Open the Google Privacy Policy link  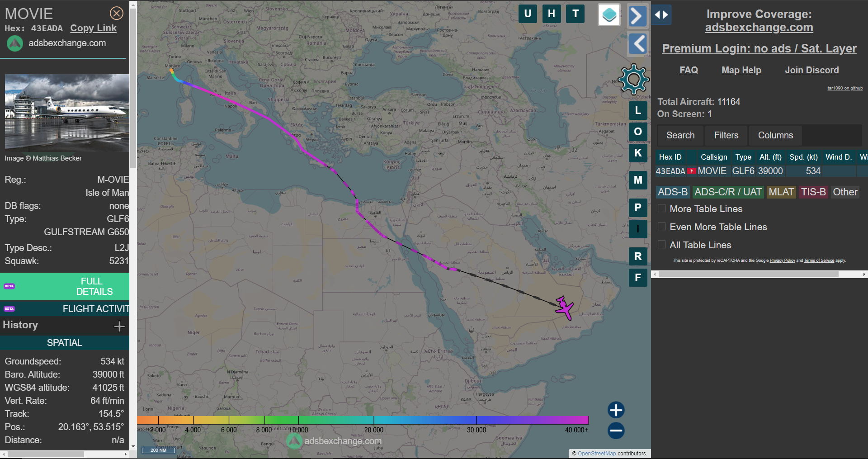coord(782,260)
